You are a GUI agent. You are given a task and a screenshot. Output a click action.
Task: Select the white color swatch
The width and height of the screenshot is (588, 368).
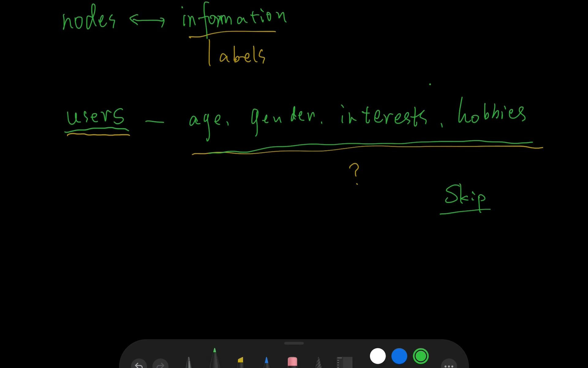coord(377,356)
